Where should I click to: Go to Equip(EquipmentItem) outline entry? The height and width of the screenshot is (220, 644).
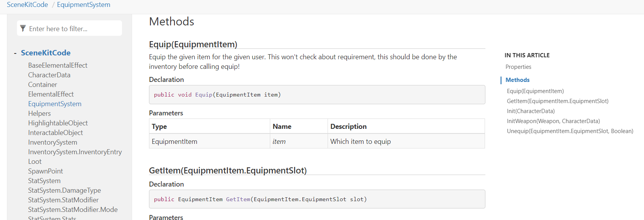click(535, 91)
